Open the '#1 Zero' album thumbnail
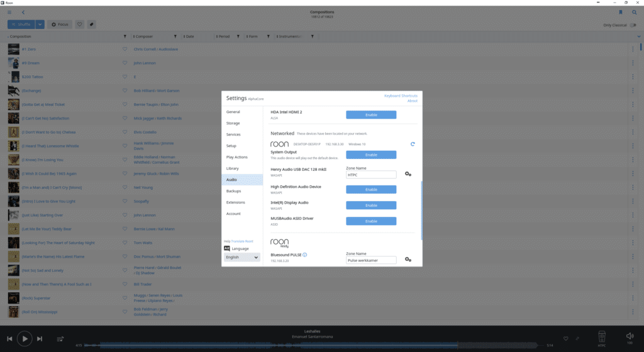This screenshot has width=644, height=352. pos(14,49)
